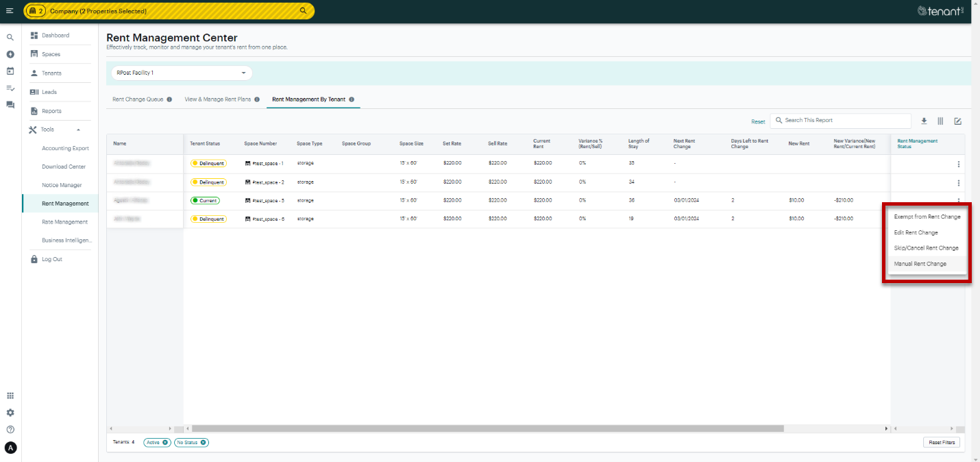The height and width of the screenshot is (462, 980).
Task: Open the three-dot menu for first row
Action: pos(958,165)
